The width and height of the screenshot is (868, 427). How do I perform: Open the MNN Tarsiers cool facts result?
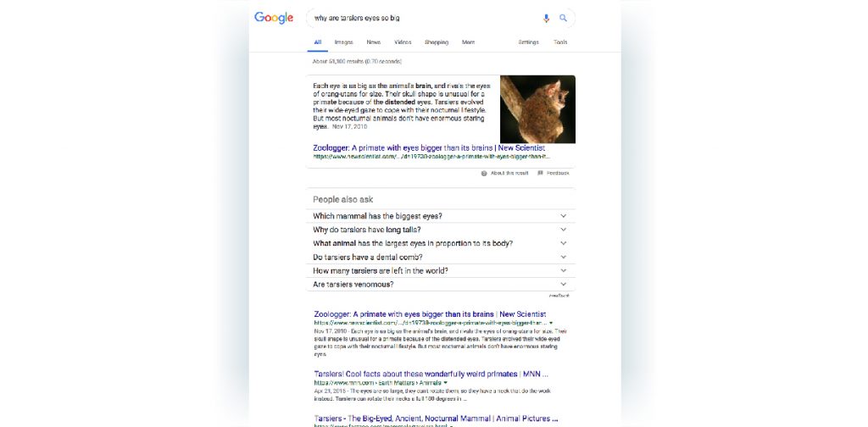pyautogui.click(x=431, y=374)
